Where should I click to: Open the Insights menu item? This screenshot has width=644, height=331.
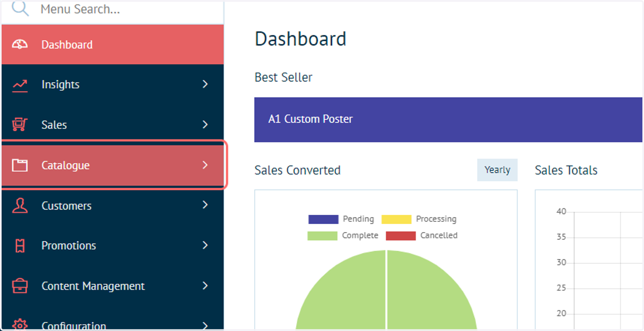pyautogui.click(x=113, y=85)
